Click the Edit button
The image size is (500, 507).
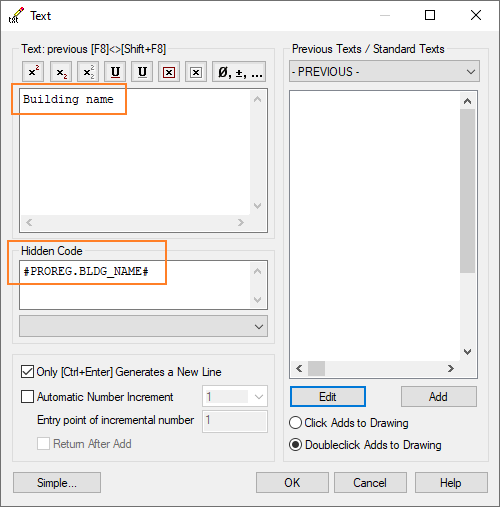point(328,397)
